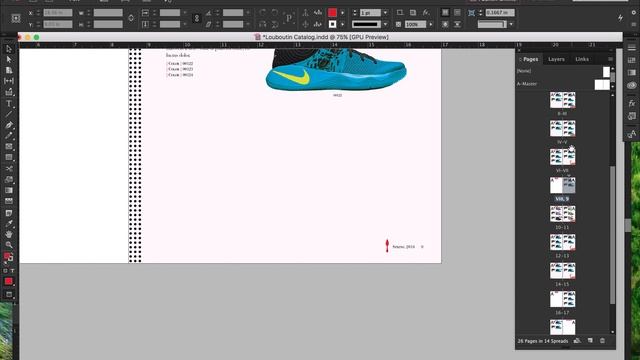Select the Free Transform tool
Screen dimensions: 640x360
9,179
